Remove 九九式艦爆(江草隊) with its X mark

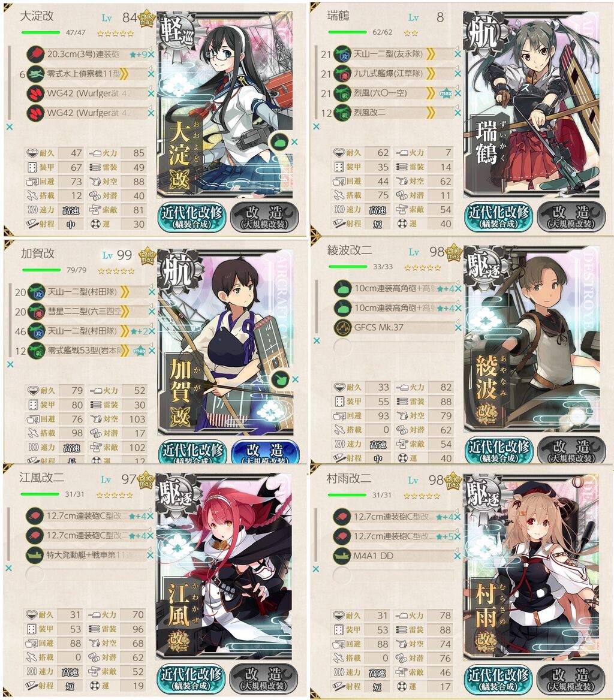point(458,74)
